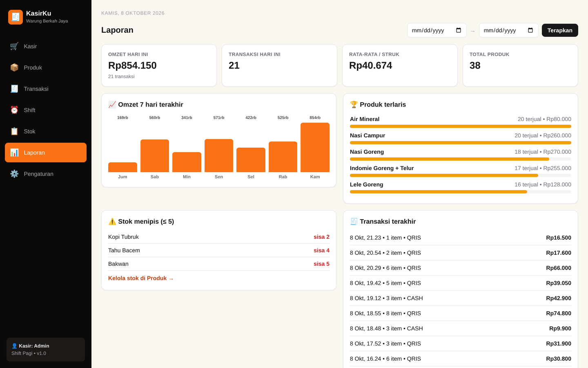Click the Kam 854rb chart bar
Image resolution: width=588 pixels, height=368 pixels.
[x=315, y=147]
